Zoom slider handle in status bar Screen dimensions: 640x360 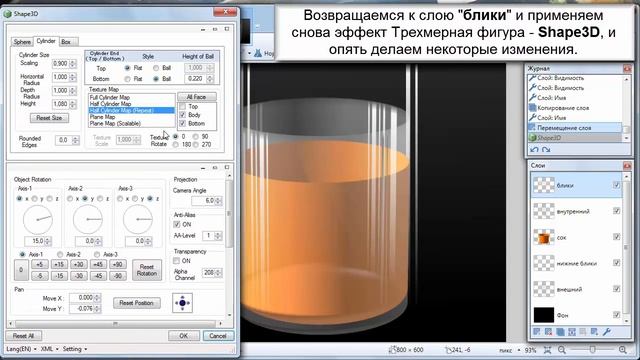coord(593,350)
